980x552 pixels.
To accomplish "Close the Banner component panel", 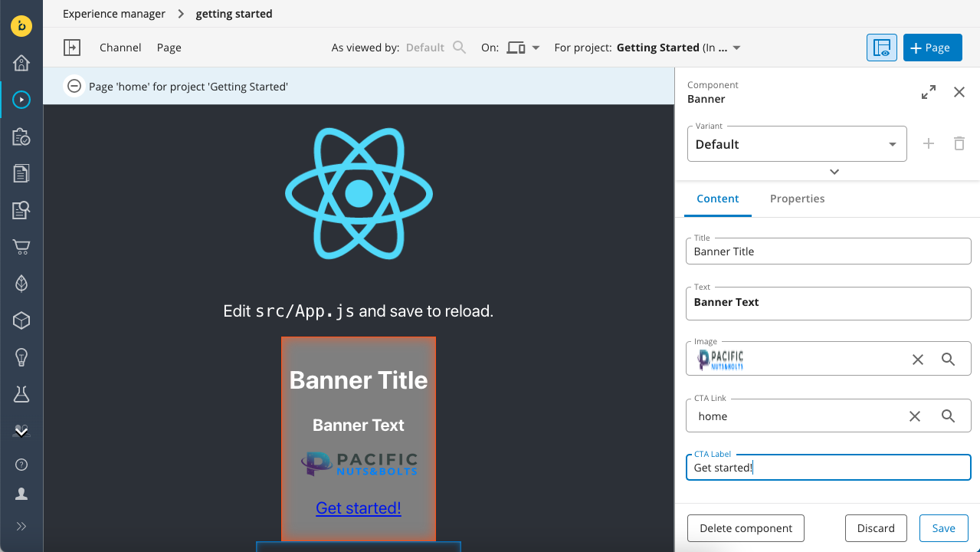I will pyautogui.click(x=959, y=92).
